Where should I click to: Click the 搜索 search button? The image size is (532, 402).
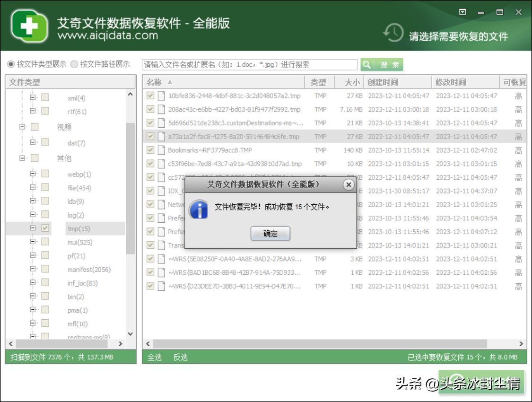pyautogui.click(x=382, y=64)
